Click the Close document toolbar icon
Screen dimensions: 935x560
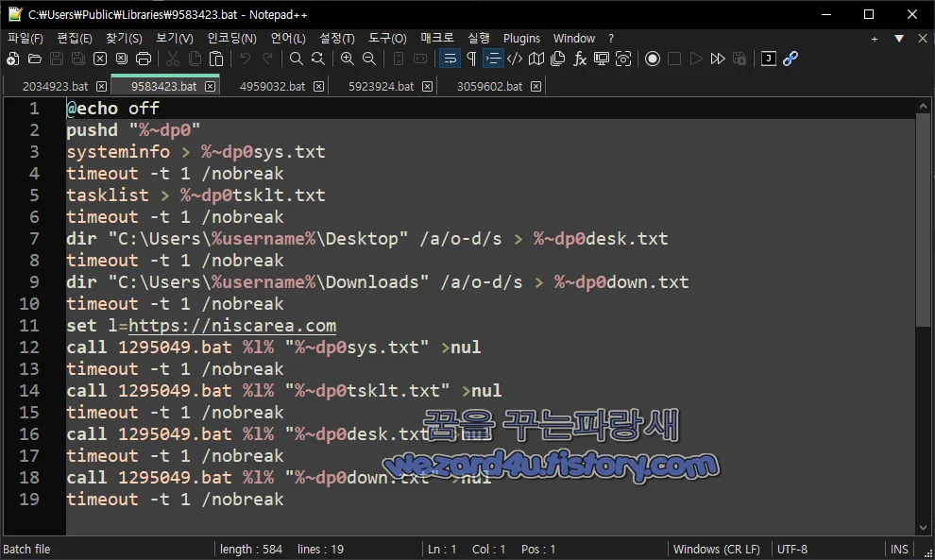(100, 59)
